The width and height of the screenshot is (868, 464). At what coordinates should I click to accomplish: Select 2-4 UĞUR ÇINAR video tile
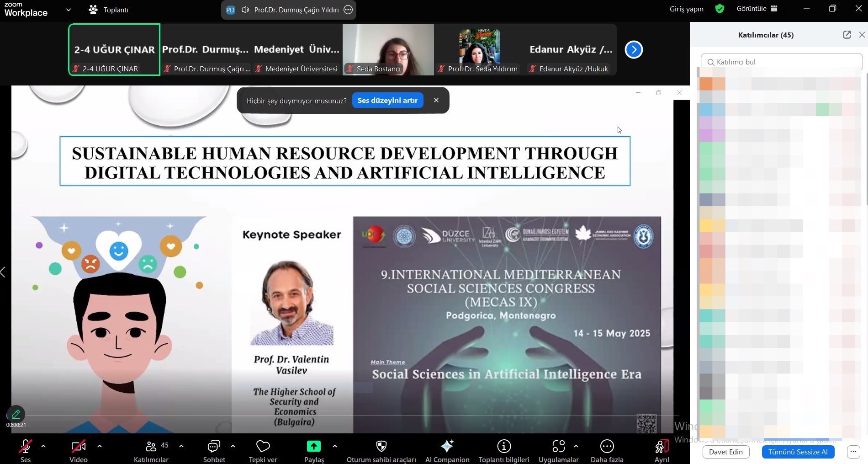click(114, 49)
